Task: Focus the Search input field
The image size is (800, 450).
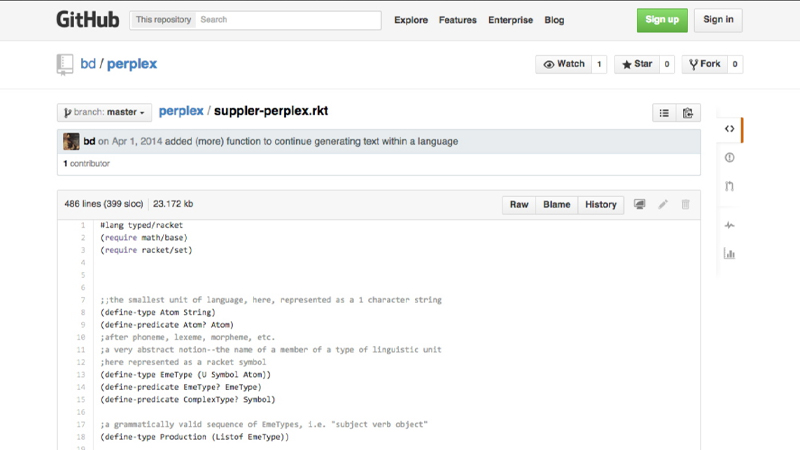Action: click(x=288, y=20)
